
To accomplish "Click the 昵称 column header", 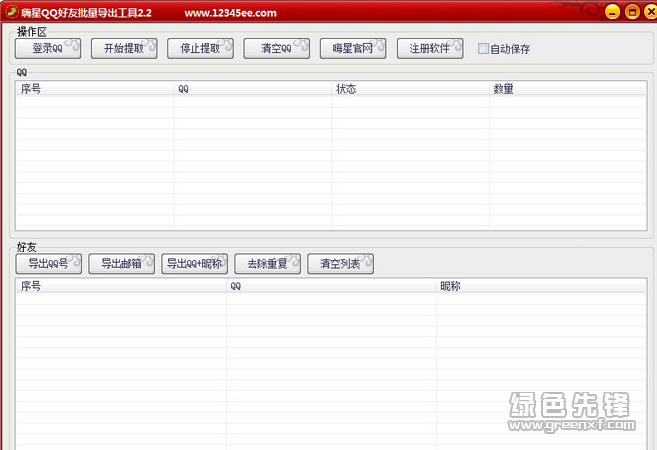I will pyautogui.click(x=541, y=286).
